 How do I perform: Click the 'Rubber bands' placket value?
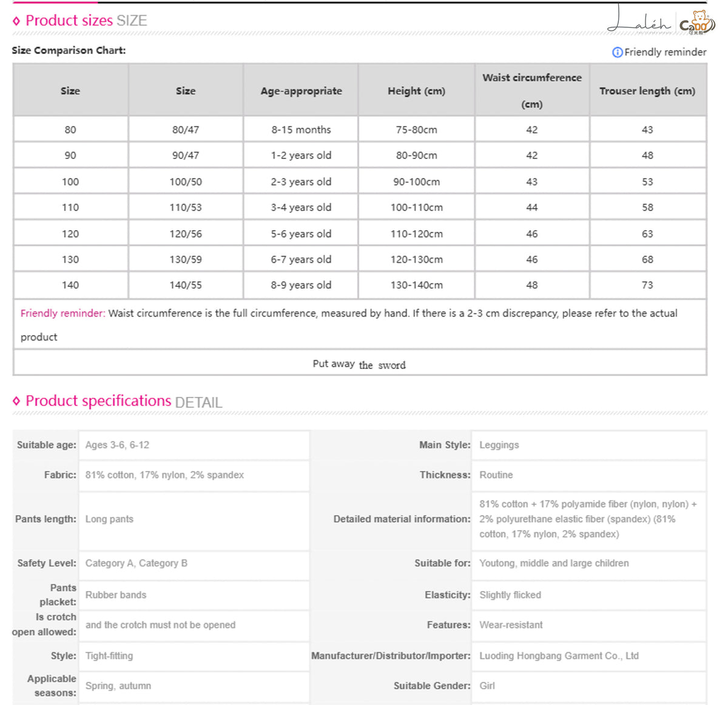pyautogui.click(x=116, y=595)
